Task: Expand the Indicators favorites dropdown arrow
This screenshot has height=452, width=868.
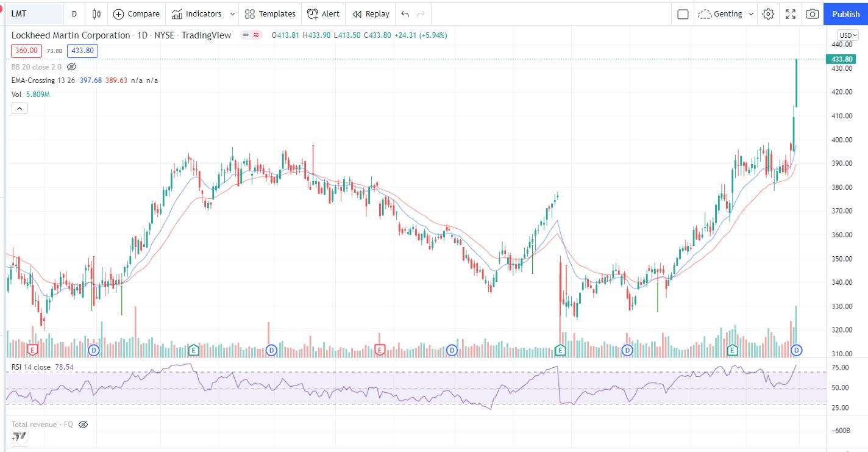Action: click(x=232, y=14)
